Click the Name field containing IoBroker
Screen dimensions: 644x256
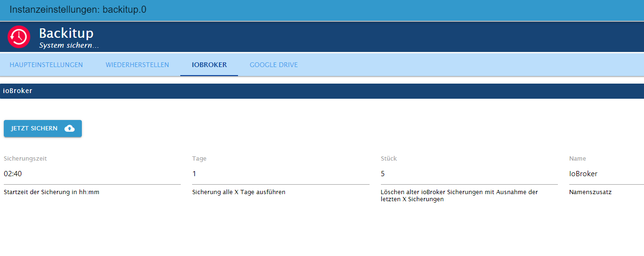coord(607,174)
